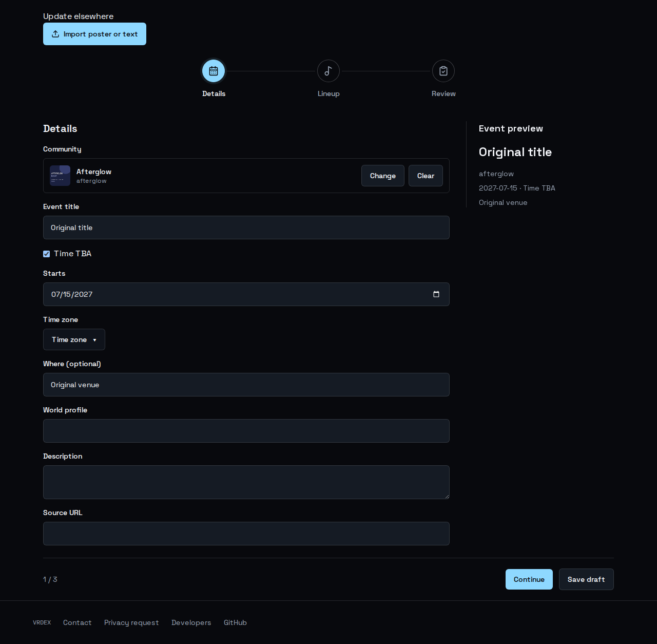Screen dimensions: 657x644
Task: Select the Review step label
Action: pyautogui.click(x=443, y=93)
